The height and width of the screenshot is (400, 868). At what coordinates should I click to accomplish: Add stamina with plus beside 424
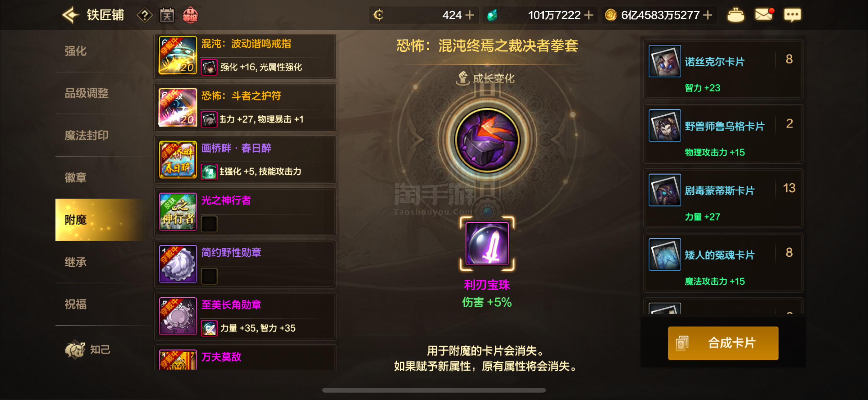469,15
